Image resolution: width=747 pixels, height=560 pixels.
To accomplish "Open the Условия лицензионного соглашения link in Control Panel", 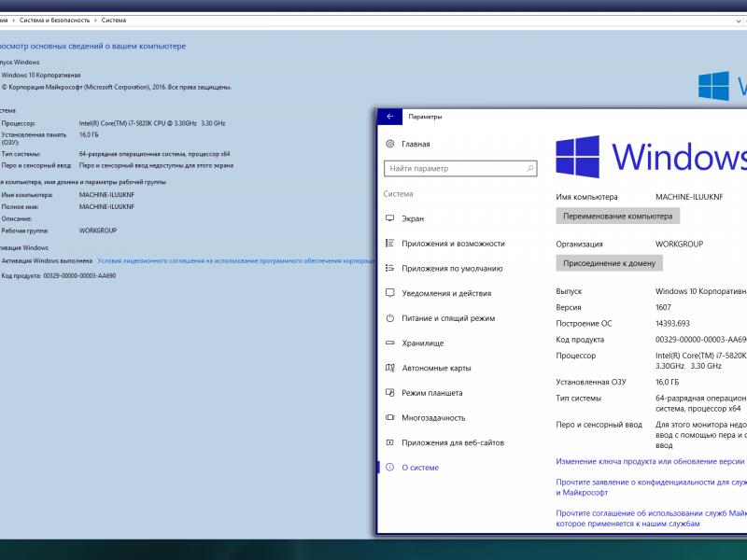I will click(236, 261).
